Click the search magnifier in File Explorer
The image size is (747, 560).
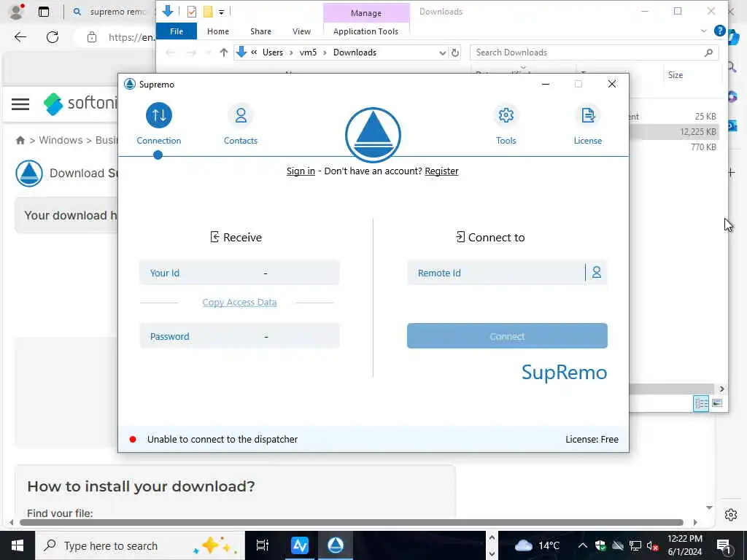coord(708,52)
